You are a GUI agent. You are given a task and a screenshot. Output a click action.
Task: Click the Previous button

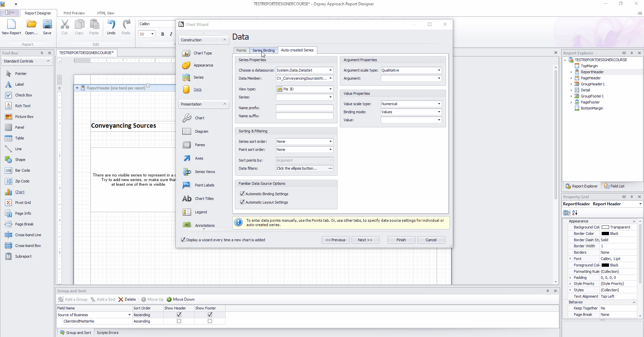[x=335, y=240]
